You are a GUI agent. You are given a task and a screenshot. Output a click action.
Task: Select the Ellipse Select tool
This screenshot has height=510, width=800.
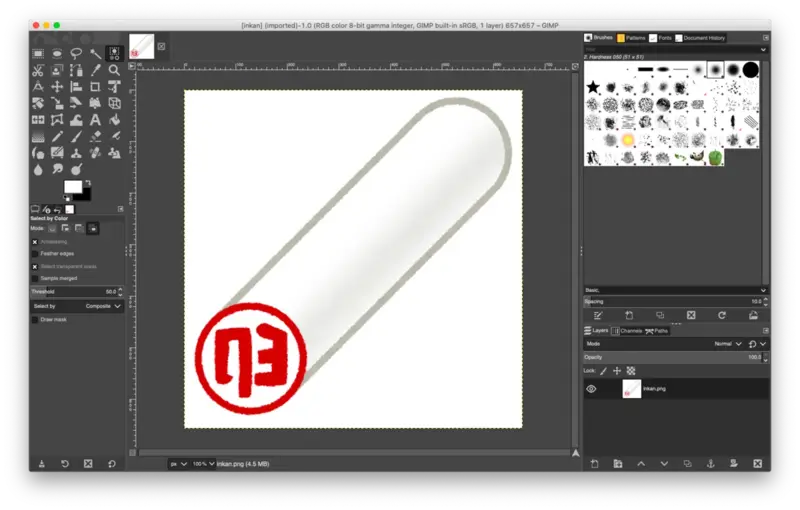(57, 53)
